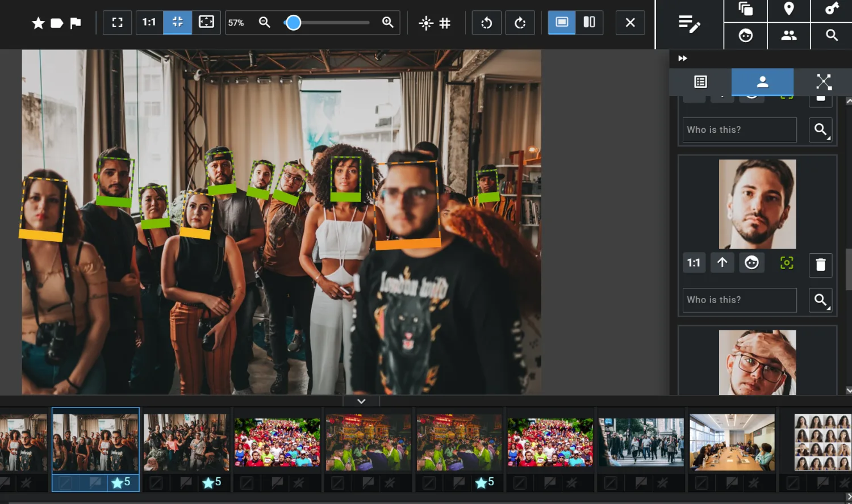
Task: Click the star rating icon in the toolbar
Action: click(38, 23)
